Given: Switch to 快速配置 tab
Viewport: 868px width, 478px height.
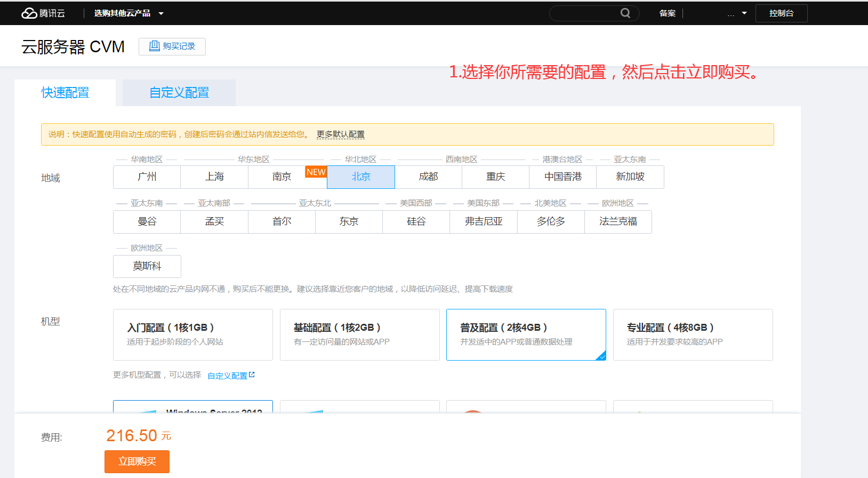Looking at the screenshot, I should (65, 93).
